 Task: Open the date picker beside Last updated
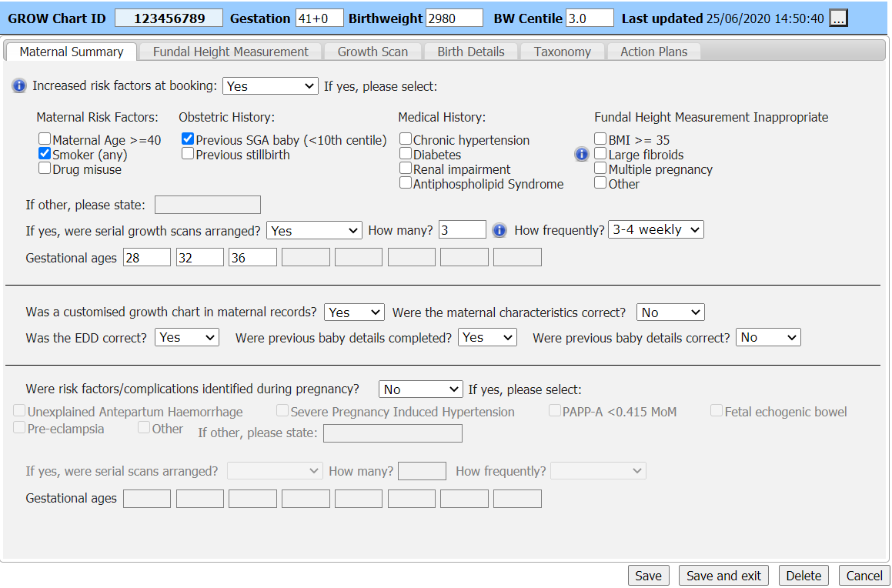point(838,18)
